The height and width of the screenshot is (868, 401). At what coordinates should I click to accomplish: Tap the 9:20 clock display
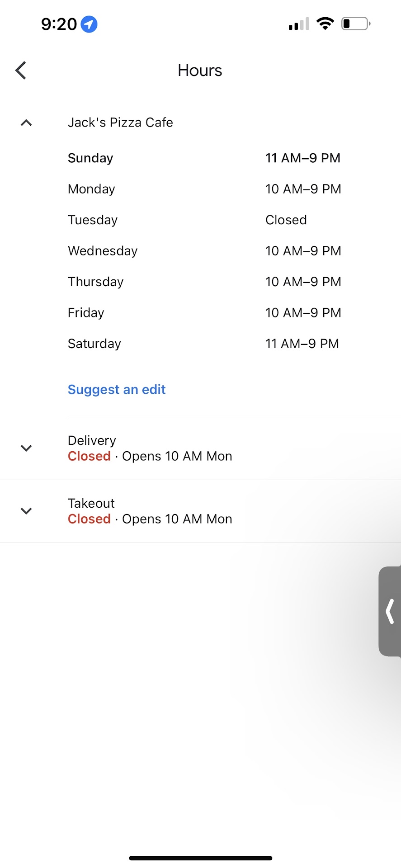59,24
